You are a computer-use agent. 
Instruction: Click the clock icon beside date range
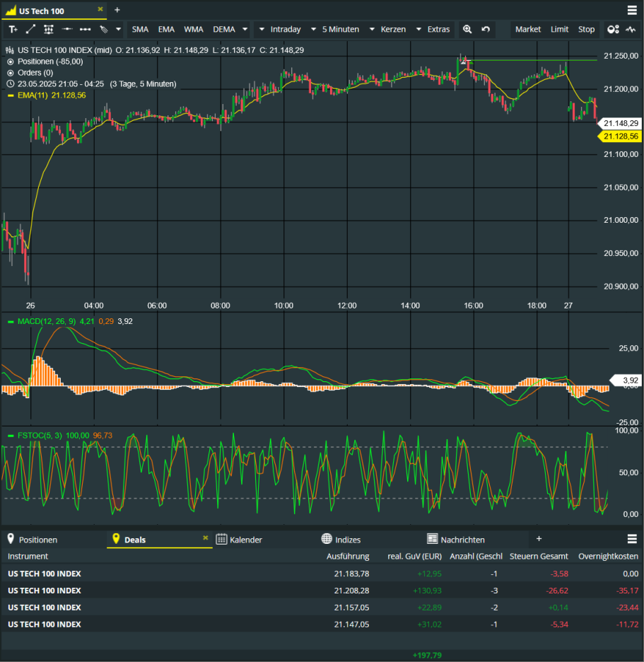pos(11,84)
